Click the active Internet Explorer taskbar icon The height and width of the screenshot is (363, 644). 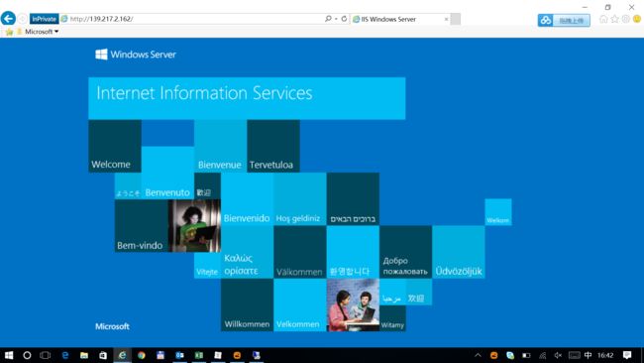pos(123,355)
